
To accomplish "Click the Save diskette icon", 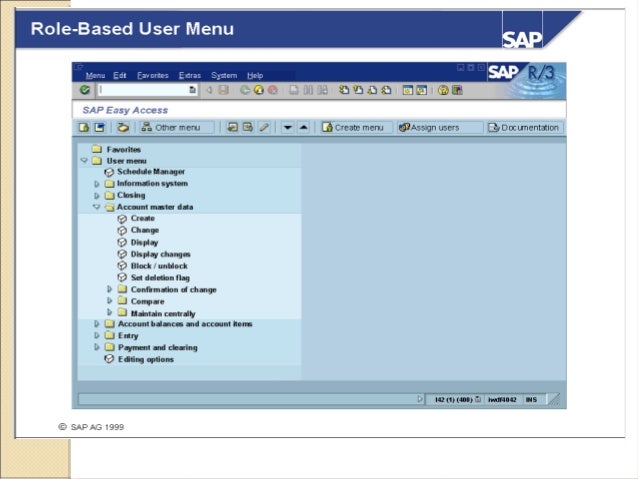I will pyautogui.click(x=223, y=90).
